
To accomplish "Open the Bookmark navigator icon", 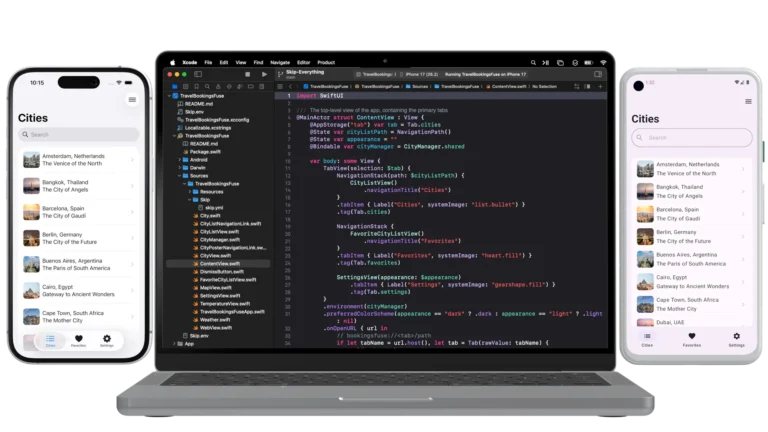I will pos(196,86).
